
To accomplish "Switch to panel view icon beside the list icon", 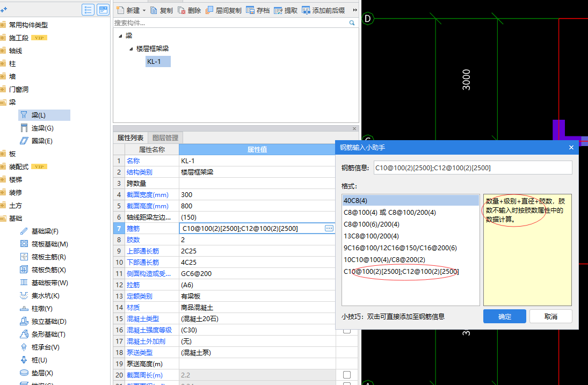I will click(103, 10).
